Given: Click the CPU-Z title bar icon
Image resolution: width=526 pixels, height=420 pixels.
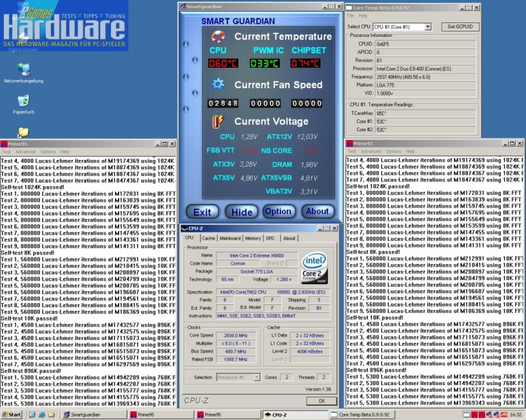Looking at the screenshot, I should [x=185, y=228].
